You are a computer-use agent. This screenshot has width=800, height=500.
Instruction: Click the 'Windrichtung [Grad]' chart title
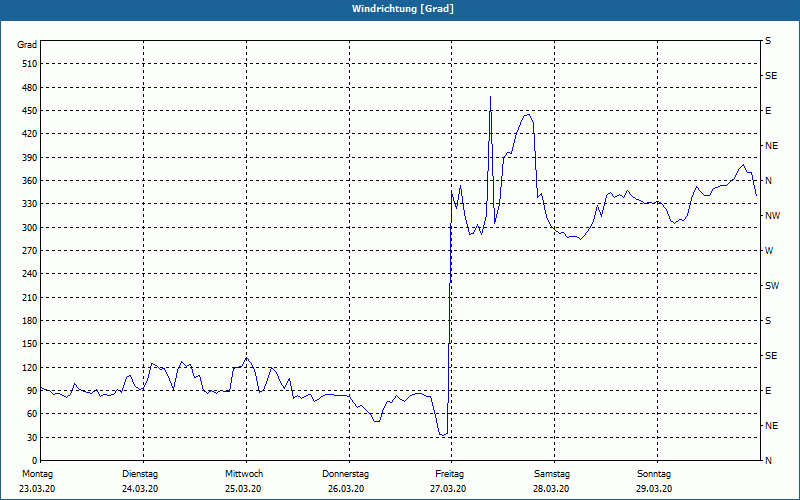403,9
